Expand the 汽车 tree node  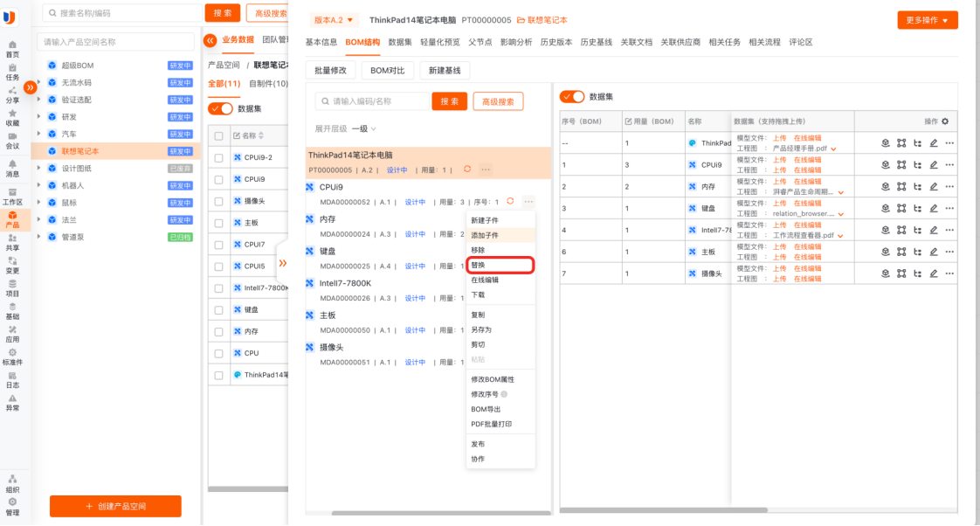click(38, 134)
